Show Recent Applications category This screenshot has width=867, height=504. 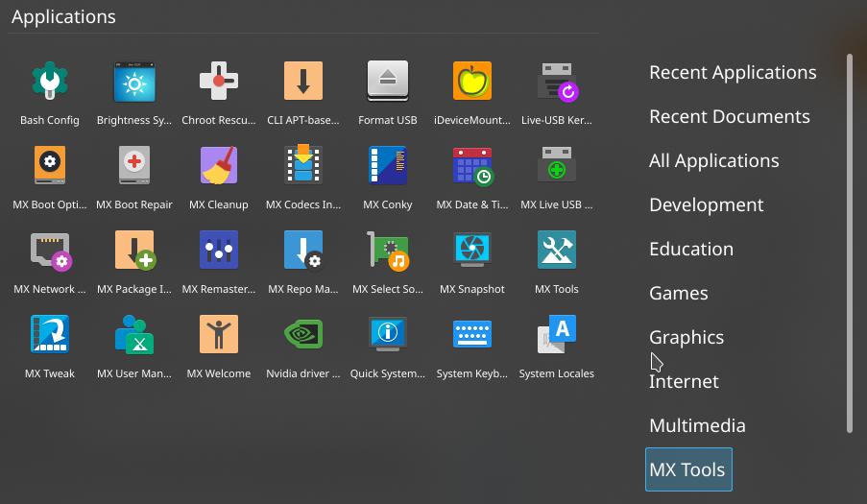[x=733, y=72]
